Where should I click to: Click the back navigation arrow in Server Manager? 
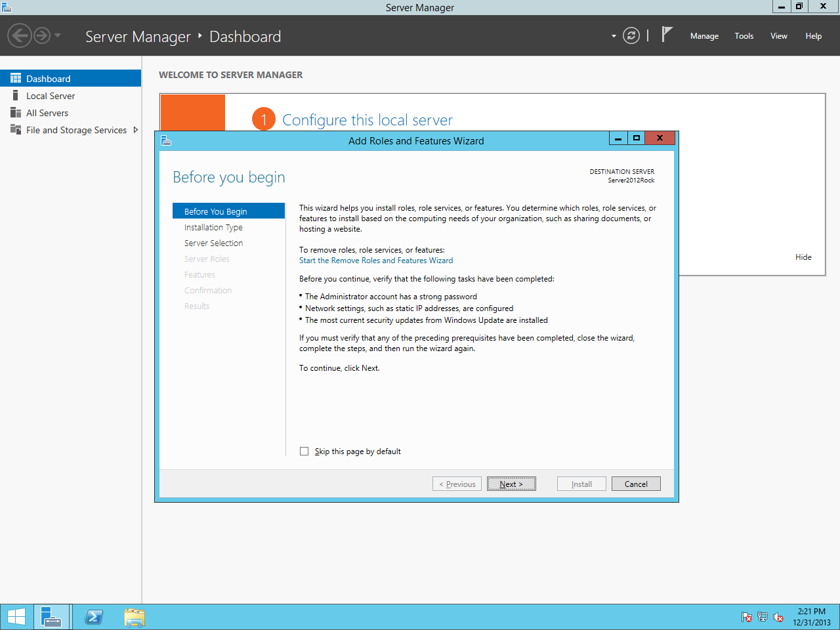20,35
